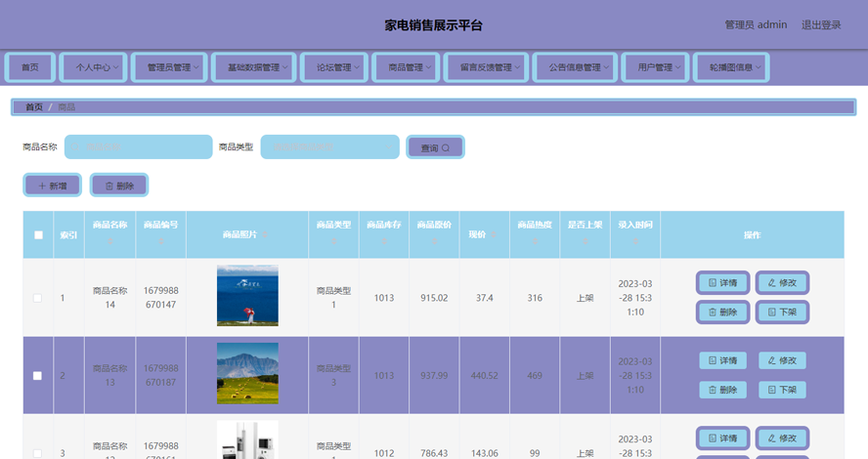Click the 管理员 admin label
868x459 pixels.
[x=756, y=24]
